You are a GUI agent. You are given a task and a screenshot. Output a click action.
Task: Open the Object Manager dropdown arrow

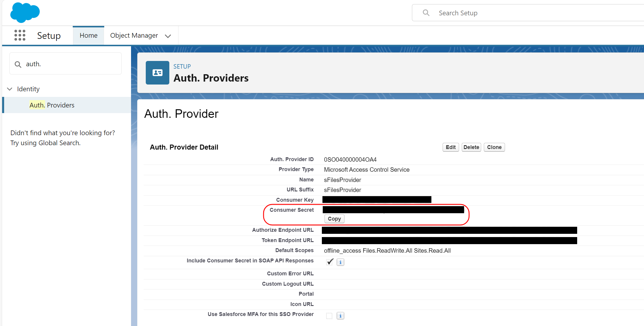pyautogui.click(x=168, y=36)
